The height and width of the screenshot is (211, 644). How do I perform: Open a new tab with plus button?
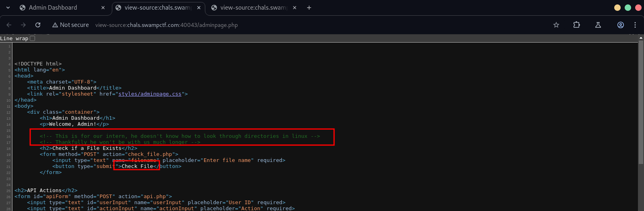[x=309, y=8]
